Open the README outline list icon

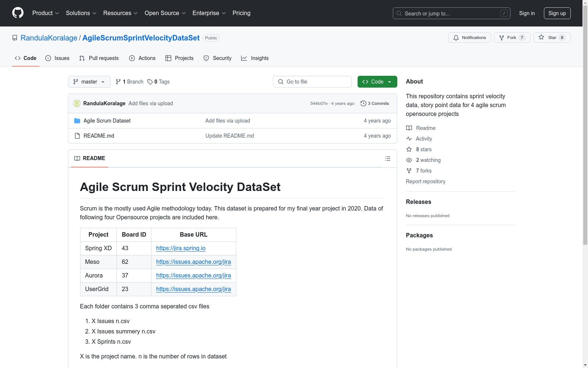pyautogui.click(x=388, y=159)
